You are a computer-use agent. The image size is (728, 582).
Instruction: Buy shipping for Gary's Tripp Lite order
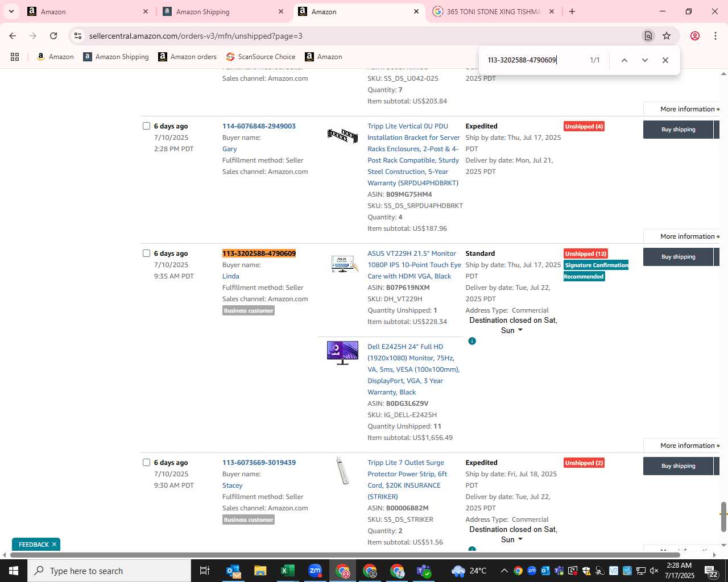[x=678, y=130]
